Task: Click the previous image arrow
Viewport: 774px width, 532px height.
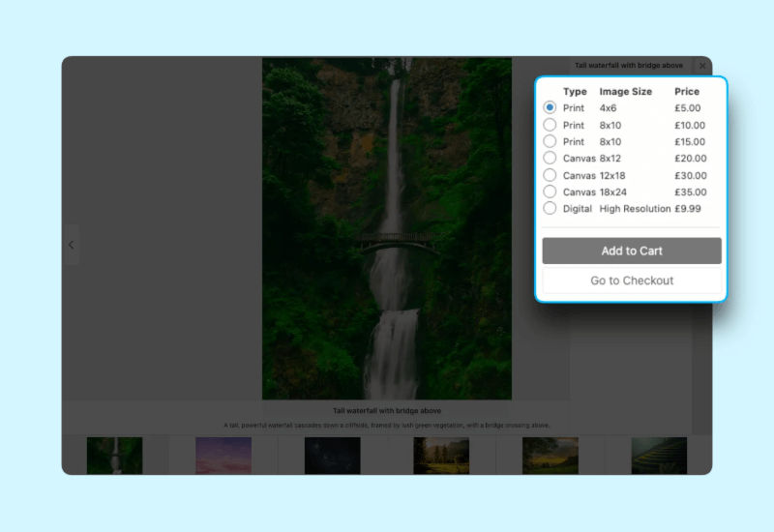Action: pyautogui.click(x=71, y=246)
